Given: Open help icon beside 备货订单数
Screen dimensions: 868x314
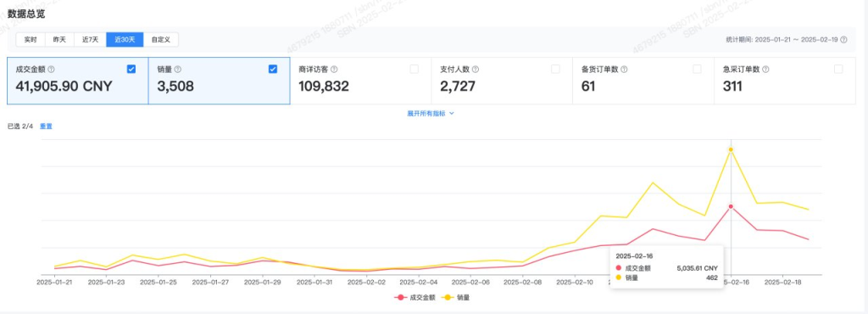Looking at the screenshot, I should (625, 70).
